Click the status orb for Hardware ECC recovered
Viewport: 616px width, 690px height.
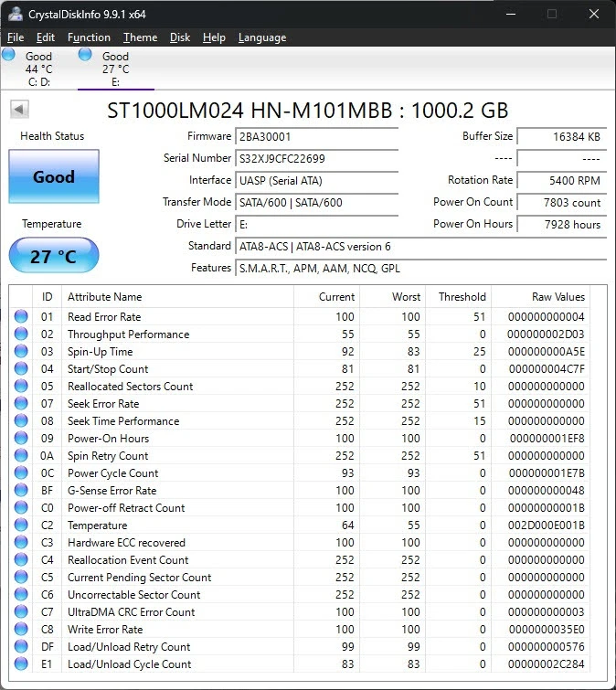click(21, 542)
